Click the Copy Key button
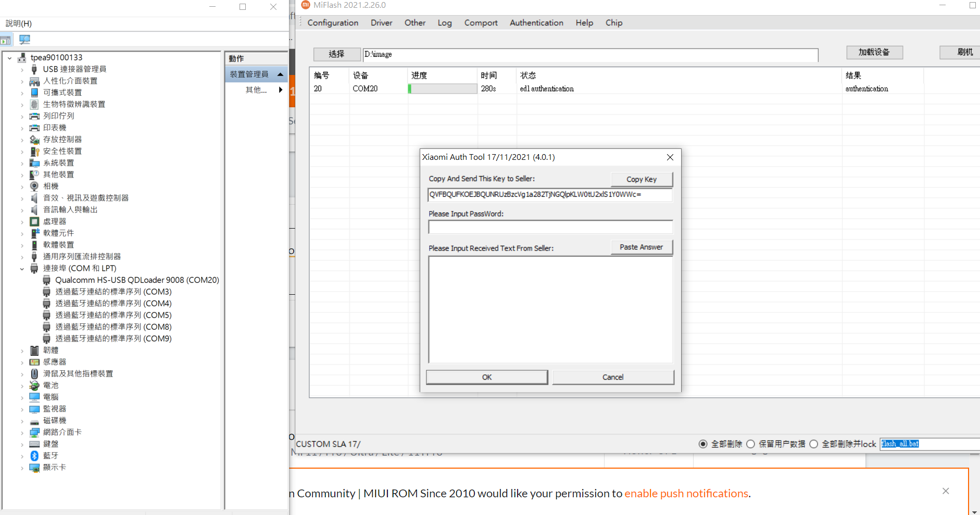This screenshot has width=980, height=515. pos(641,179)
